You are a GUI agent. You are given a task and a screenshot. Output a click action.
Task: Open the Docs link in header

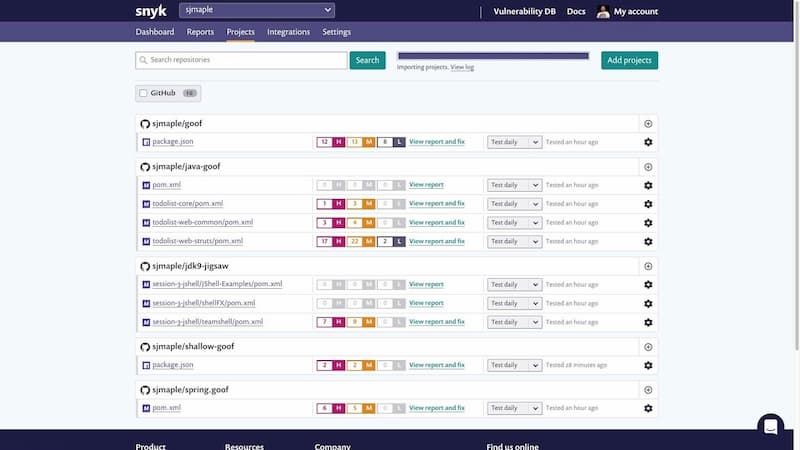tap(576, 11)
